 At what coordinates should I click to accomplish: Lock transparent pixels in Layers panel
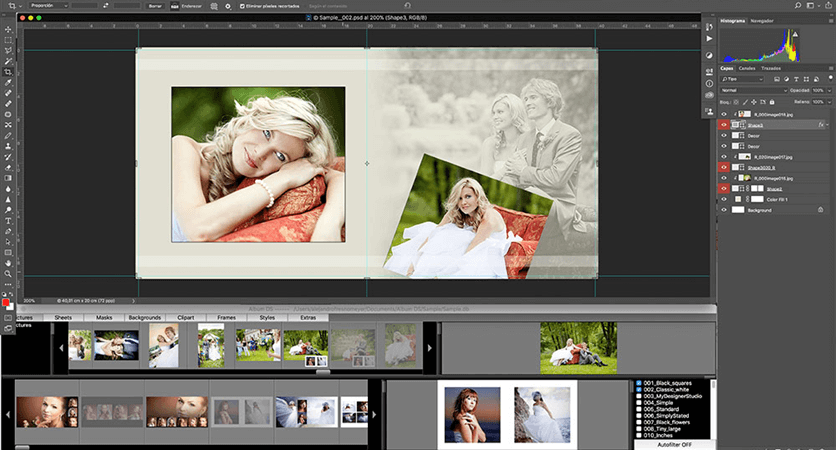point(736,102)
